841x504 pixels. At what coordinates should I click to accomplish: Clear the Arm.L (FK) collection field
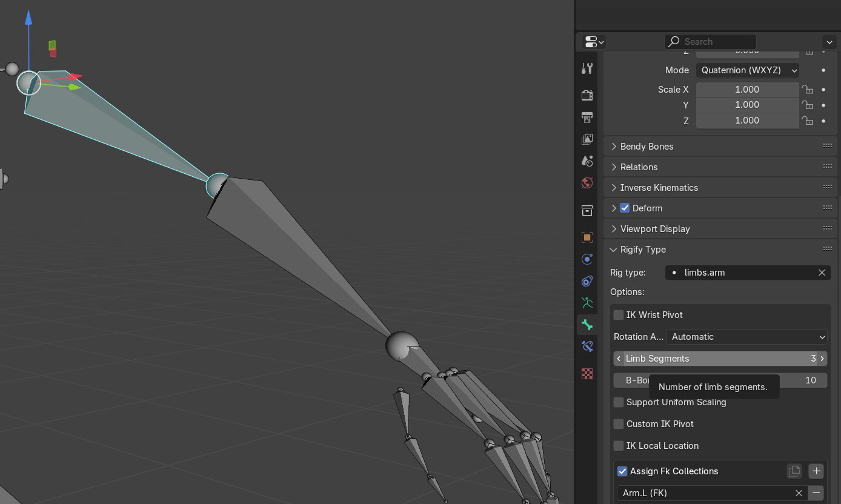click(x=799, y=493)
